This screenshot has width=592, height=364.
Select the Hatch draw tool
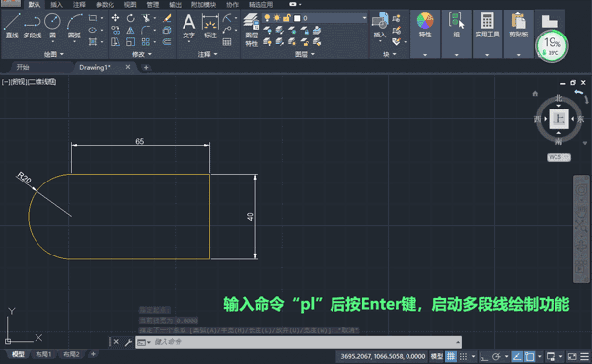(x=92, y=41)
